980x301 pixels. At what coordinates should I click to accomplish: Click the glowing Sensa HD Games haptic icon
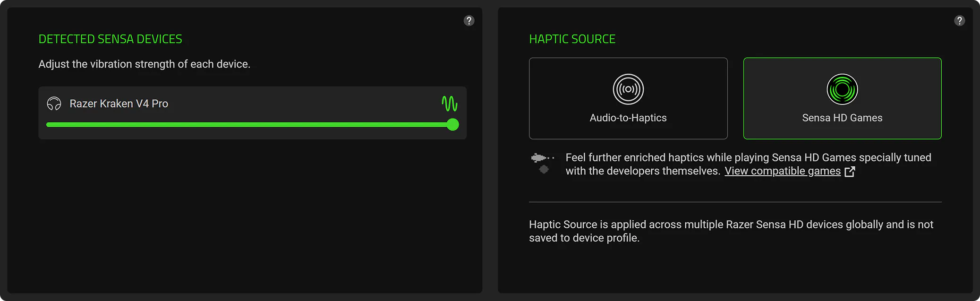842,88
